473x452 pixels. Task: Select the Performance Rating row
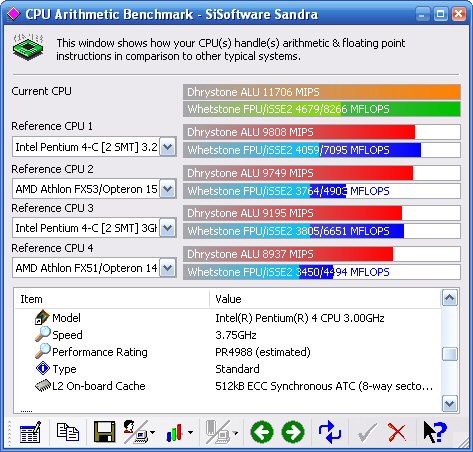pos(228,352)
